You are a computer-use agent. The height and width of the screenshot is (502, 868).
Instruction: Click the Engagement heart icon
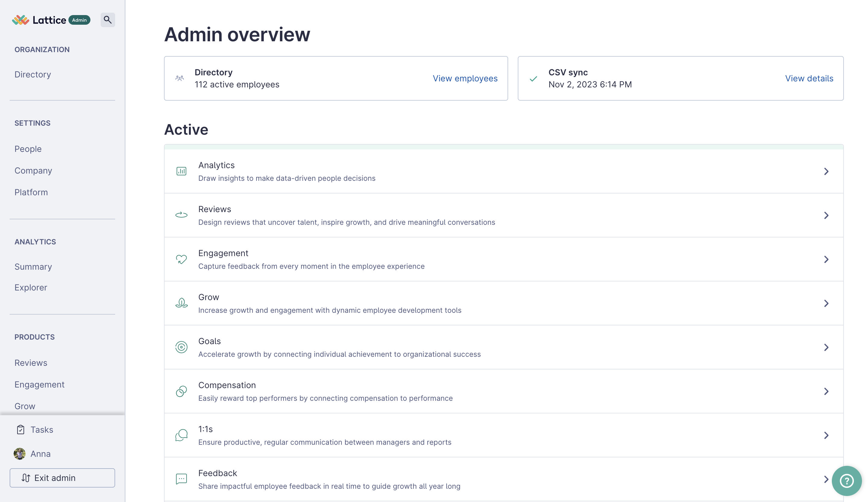[181, 259]
